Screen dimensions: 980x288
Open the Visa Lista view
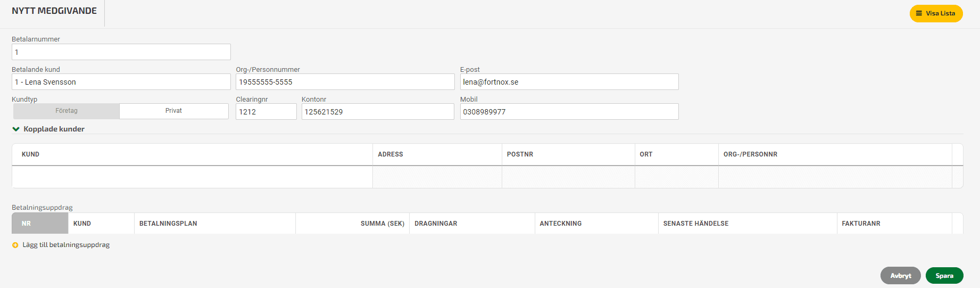coord(936,13)
